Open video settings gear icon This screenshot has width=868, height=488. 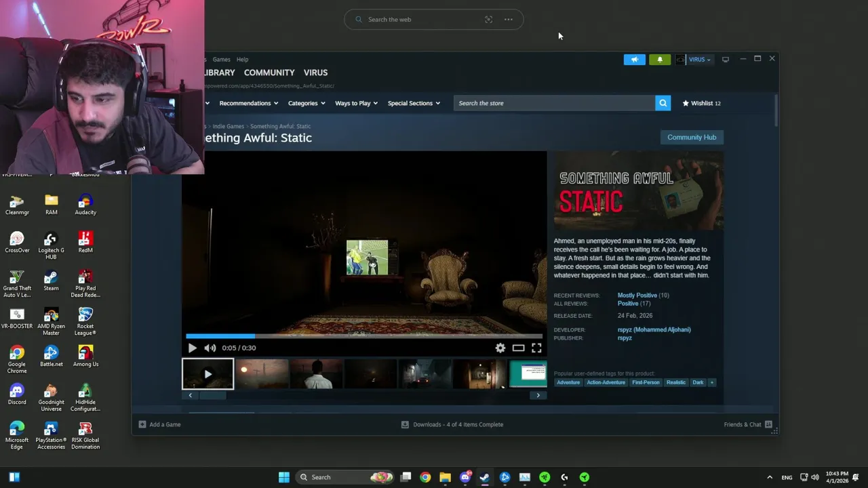click(x=500, y=348)
